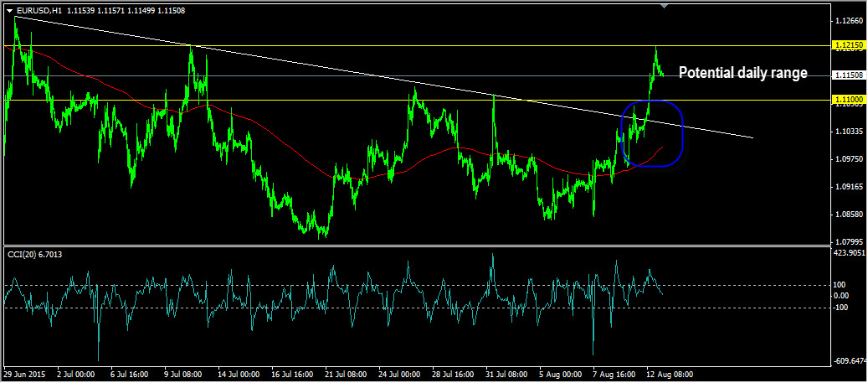Click the 21 Jul 08:00 time label
Screen dimensions: 868x383
click(x=344, y=374)
